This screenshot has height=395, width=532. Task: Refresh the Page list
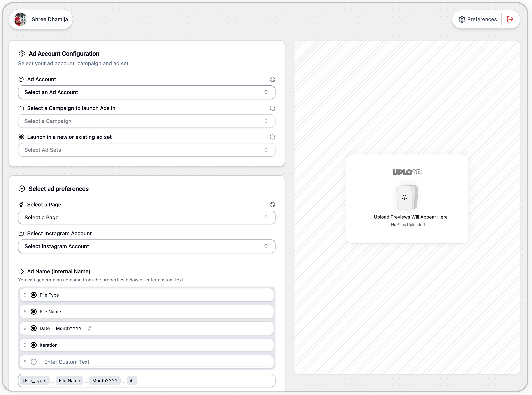click(272, 205)
